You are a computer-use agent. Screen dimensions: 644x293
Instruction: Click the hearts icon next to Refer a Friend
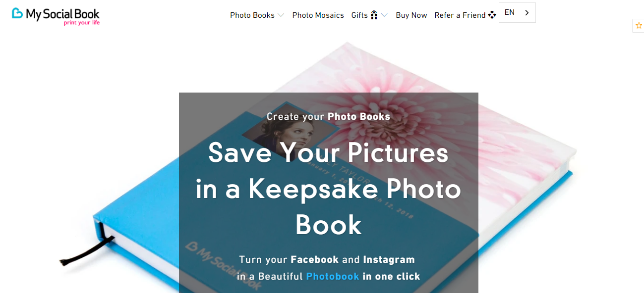click(x=492, y=15)
